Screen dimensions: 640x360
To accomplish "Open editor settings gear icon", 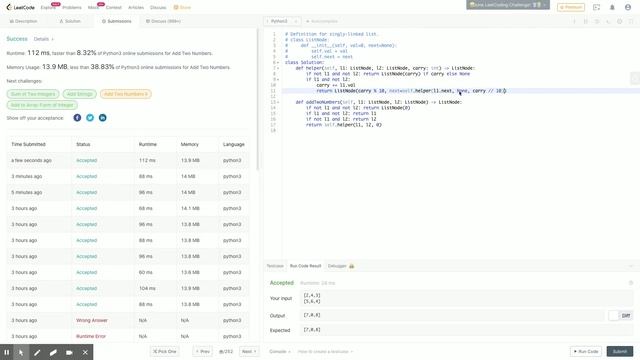I will click(x=619, y=21).
